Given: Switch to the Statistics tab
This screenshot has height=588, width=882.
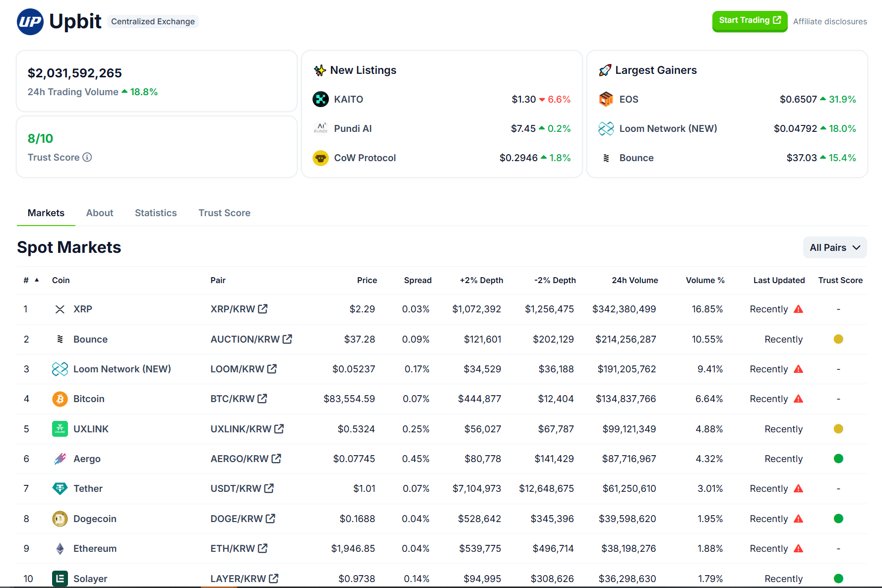Looking at the screenshot, I should coord(156,213).
